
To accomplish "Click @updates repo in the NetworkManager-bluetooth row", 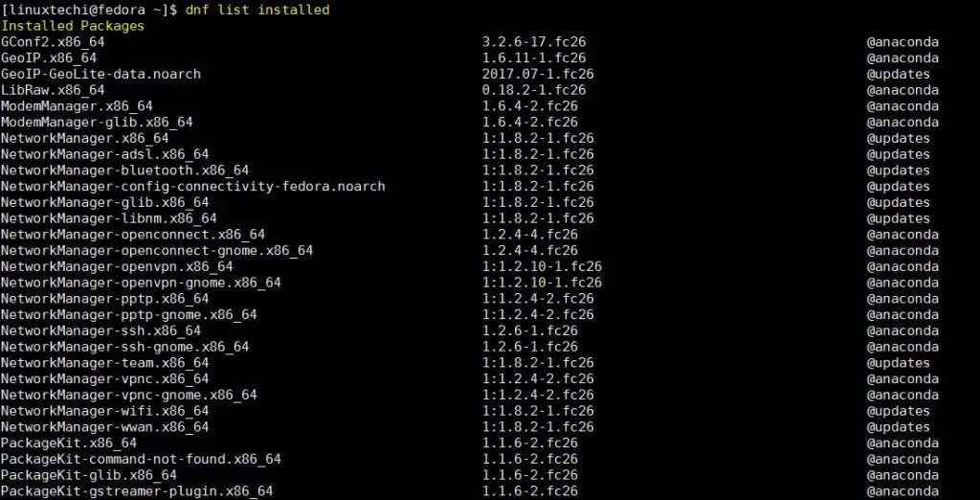I will pyautogui.click(x=899, y=170).
